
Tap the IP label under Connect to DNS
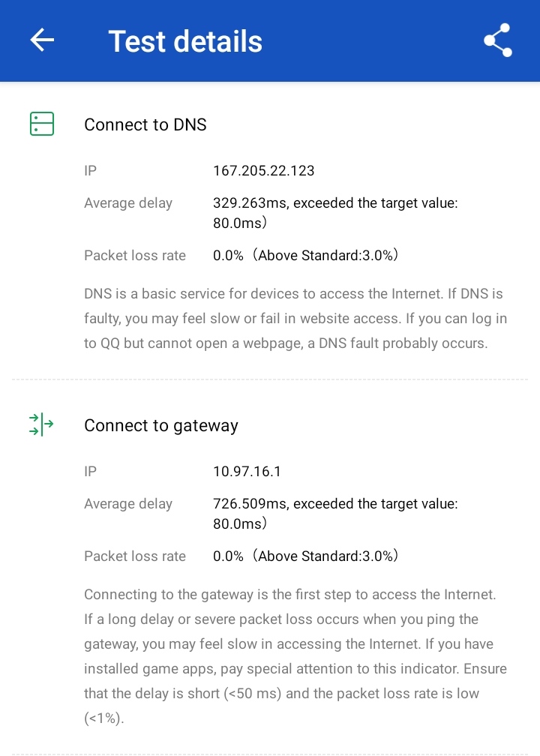pos(91,171)
